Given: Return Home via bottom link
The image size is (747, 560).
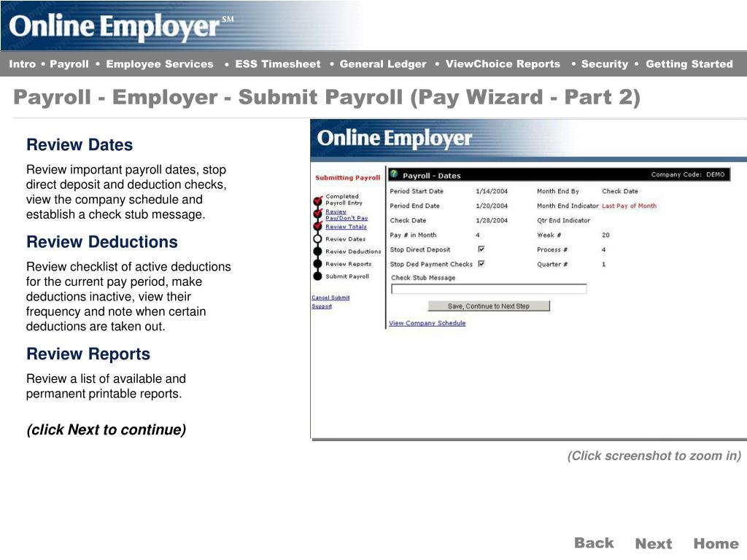Looking at the screenshot, I should pos(716,543).
